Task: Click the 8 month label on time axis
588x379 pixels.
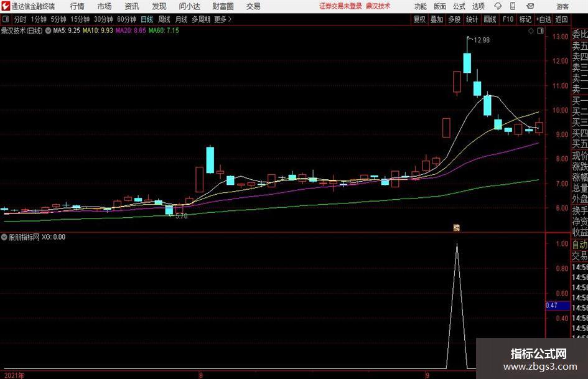Action: coord(200,375)
